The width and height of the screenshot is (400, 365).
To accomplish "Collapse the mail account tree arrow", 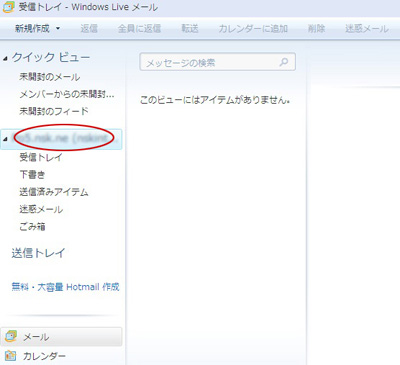I will [5, 139].
